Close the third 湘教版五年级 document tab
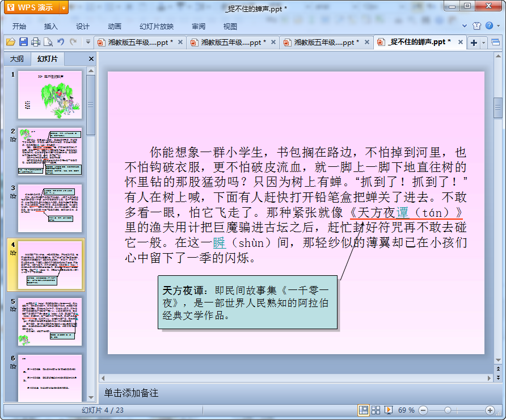The image size is (506, 420). tap(367, 43)
